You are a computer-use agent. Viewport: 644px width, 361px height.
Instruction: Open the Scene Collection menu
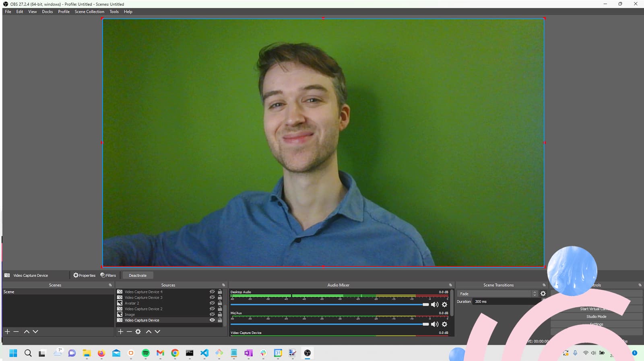(89, 12)
